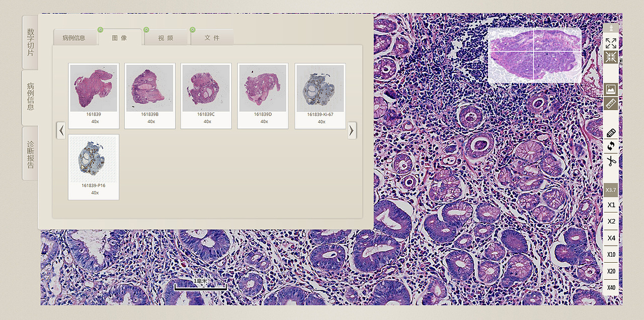
Task: Click the 161839-Ki-67 label text
Action: point(320,115)
